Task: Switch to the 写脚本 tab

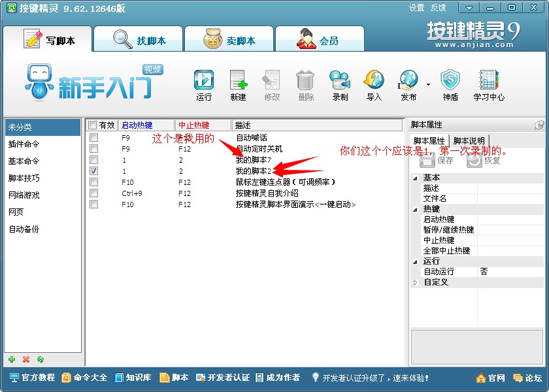Action: [x=48, y=39]
